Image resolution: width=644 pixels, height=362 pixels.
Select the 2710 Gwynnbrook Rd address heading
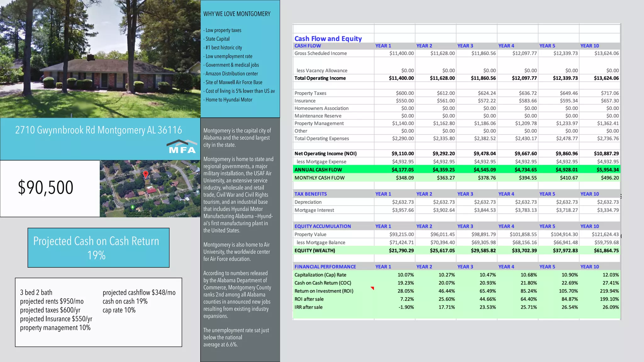[98, 130]
